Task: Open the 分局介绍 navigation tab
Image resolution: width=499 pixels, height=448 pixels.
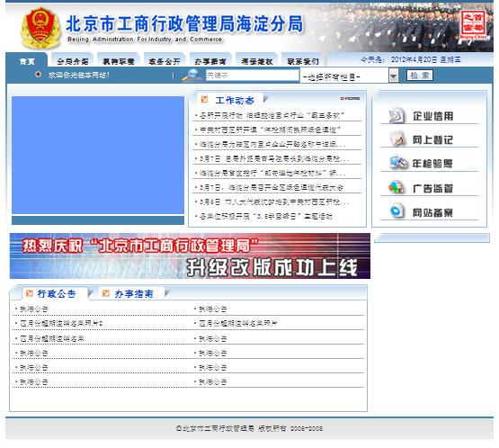Action: click(x=73, y=61)
